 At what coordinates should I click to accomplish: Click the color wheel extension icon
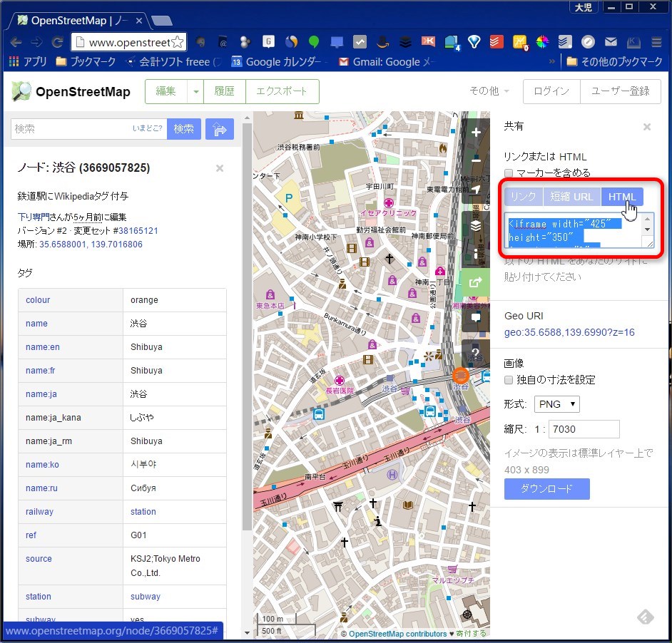pyautogui.click(x=542, y=42)
